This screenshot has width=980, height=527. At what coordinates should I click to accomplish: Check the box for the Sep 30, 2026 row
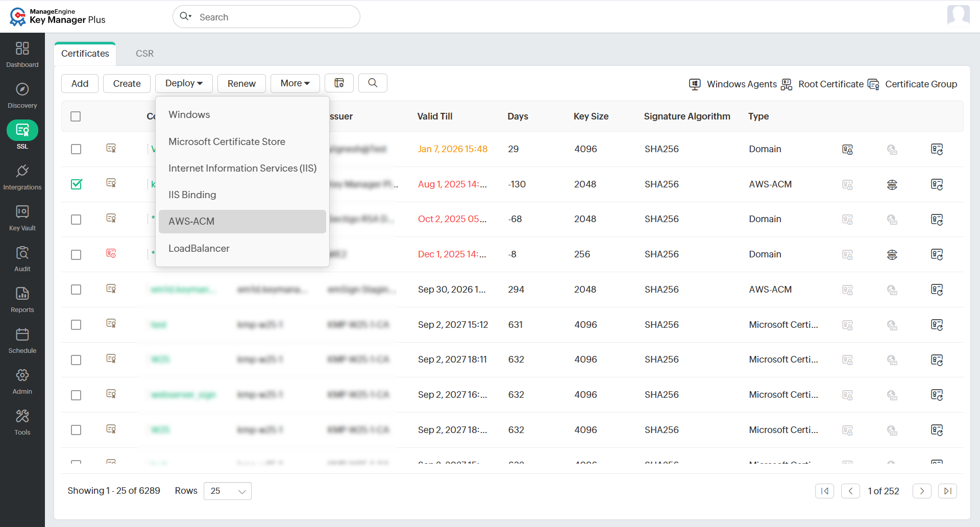pos(76,290)
